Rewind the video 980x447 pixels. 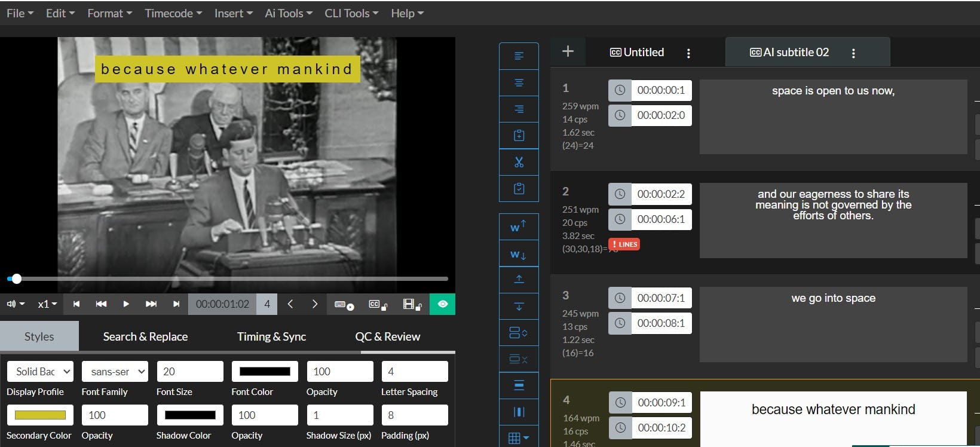(x=101, y=304)
